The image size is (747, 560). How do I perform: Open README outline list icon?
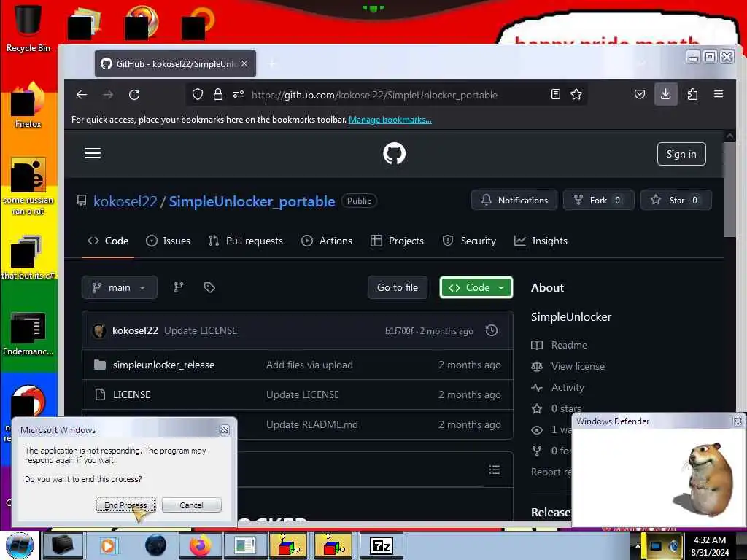pyautogui.click(x=495, y=470)
